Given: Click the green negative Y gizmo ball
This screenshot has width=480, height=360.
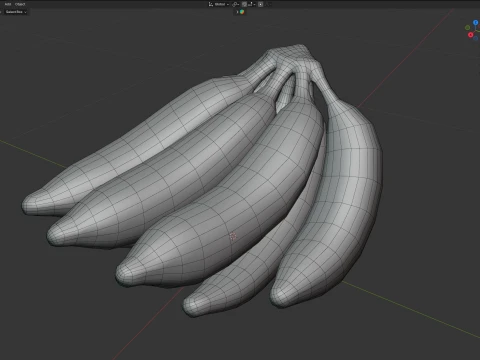Looking at the screenshot, I should pyautogui.click(x=467, y=27).
